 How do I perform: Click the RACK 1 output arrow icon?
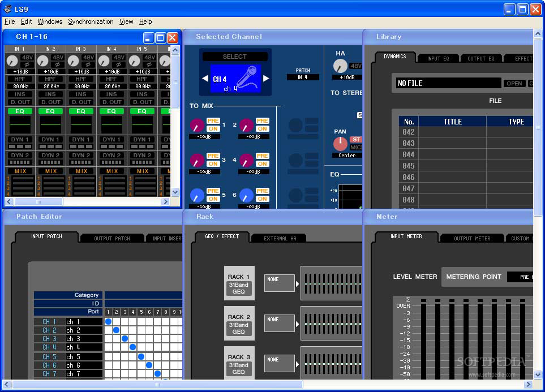(x=297, y=284)
